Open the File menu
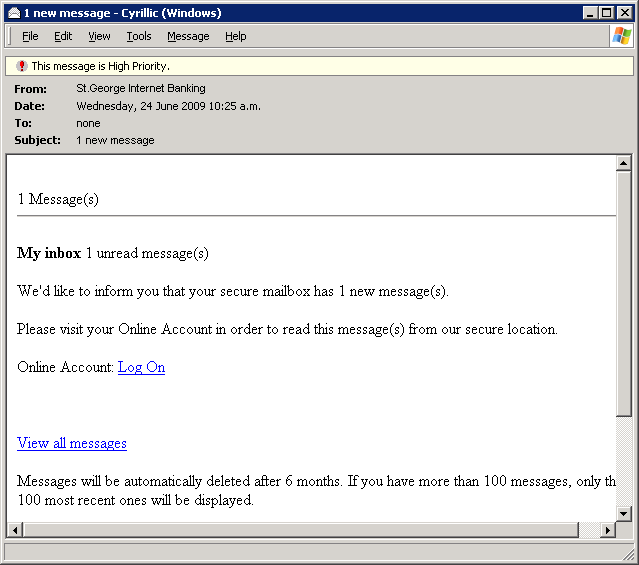 tap(30, 36)
